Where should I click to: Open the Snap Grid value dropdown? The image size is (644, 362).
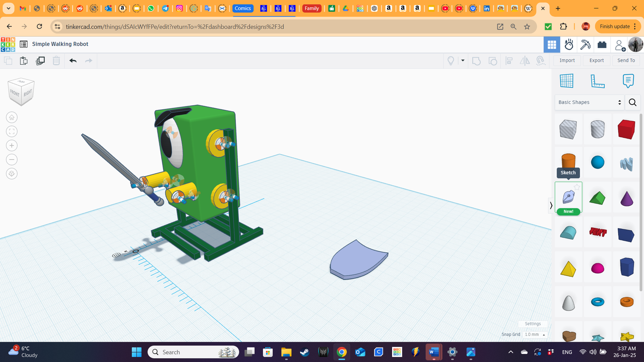point(535,334)
